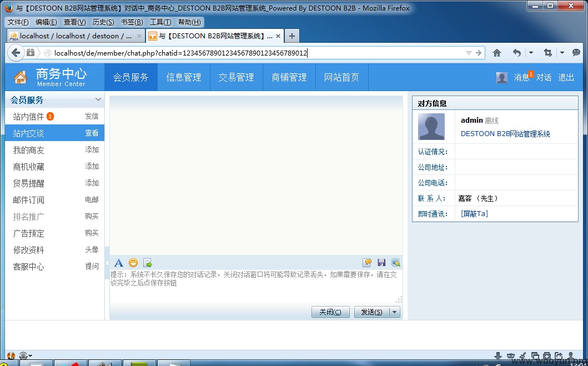Open the 编辑(E) menu
This screenshot has height=366, width=588.
pos(46,22)
